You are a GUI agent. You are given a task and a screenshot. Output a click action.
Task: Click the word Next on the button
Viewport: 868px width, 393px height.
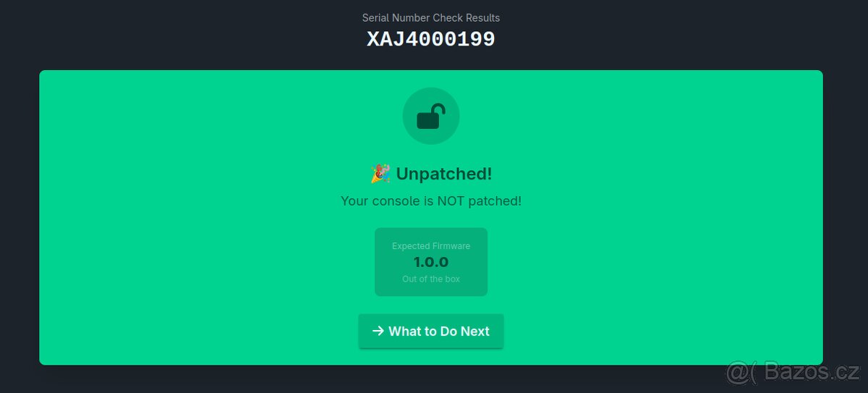click(x=475, y=331)
